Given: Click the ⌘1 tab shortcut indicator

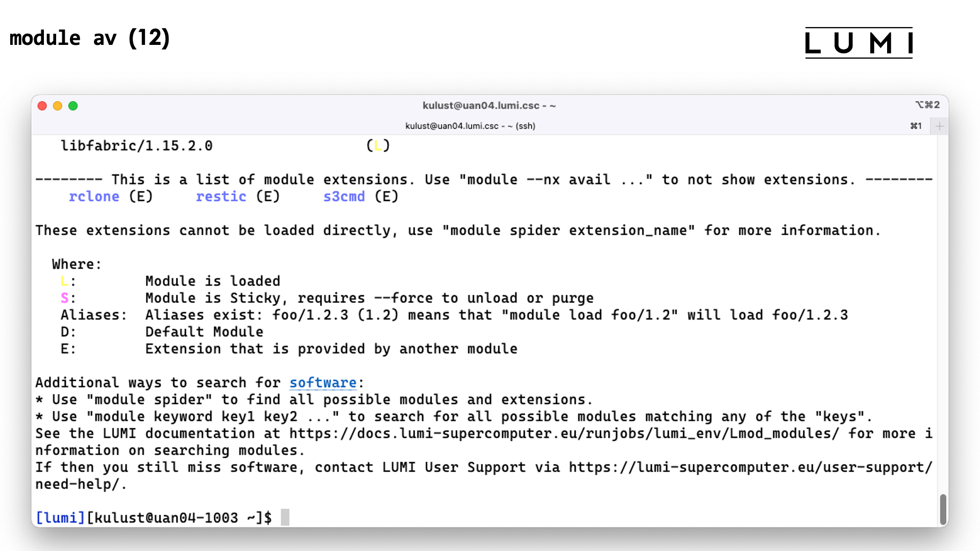Looking at the screenshot, I should click(916, 126).
